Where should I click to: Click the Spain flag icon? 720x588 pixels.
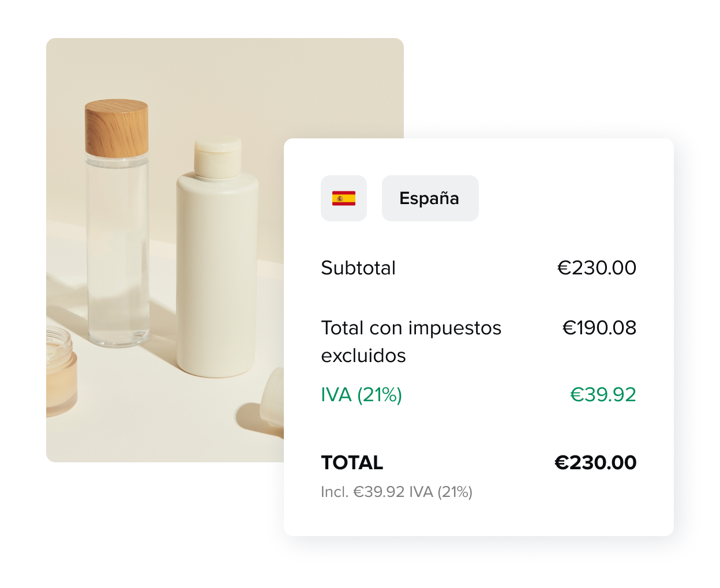[x=344, y=198]
